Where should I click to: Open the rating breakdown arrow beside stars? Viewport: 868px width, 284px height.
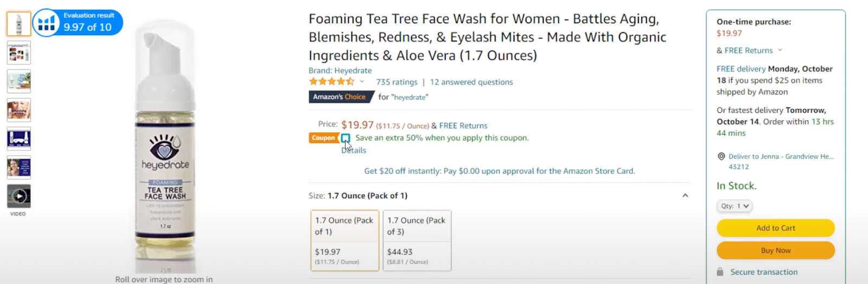point(362,82)
